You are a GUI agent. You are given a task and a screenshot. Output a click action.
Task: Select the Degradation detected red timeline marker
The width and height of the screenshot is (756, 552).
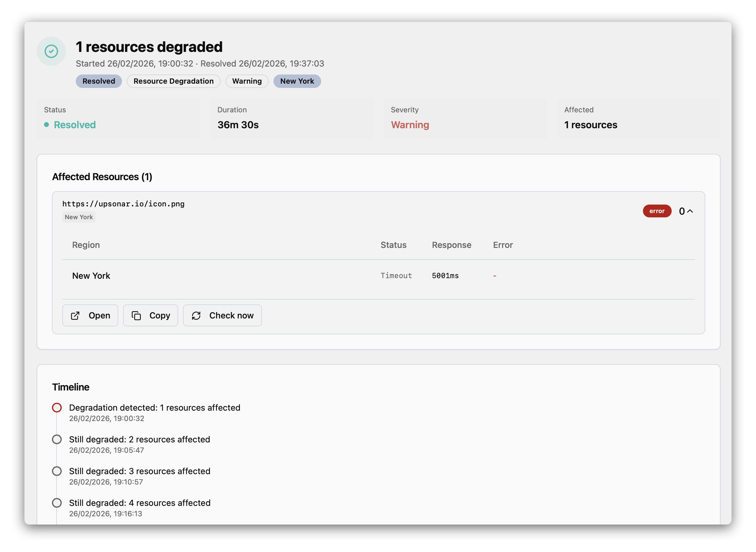coord(57,408)
